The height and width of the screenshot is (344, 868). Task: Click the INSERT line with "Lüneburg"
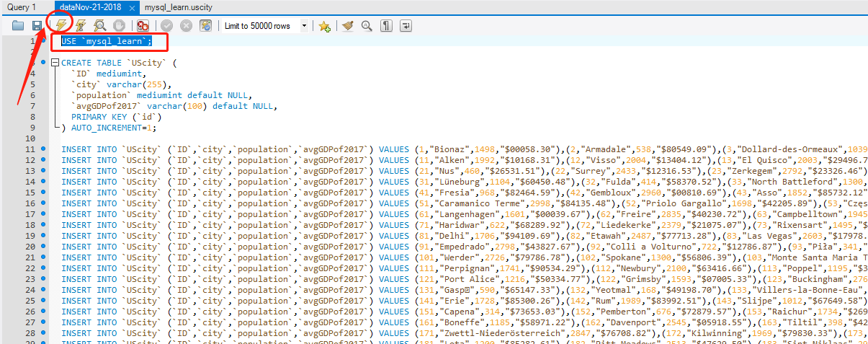[464, 182]
